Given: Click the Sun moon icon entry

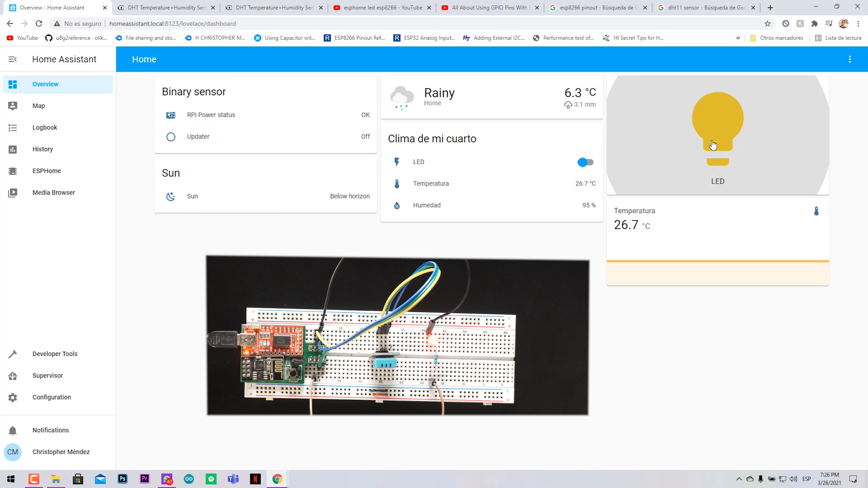Looking at the screenshot, I should click(171, 197).
